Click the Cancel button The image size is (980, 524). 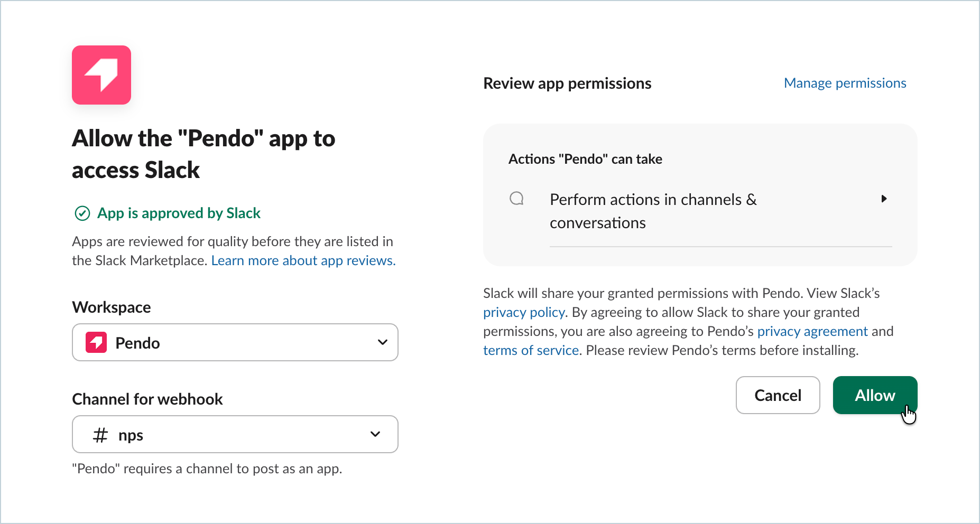(x=778, y=395)
